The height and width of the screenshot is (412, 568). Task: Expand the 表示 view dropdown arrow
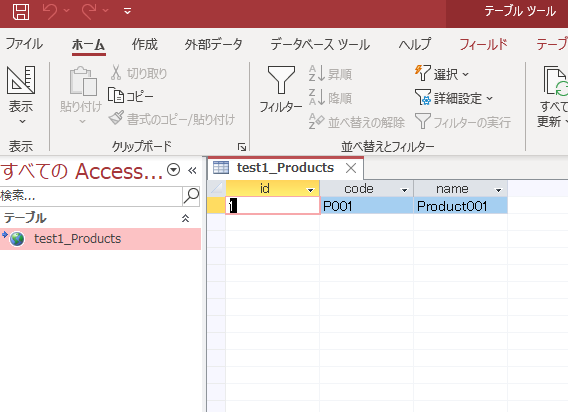point(22,121)
